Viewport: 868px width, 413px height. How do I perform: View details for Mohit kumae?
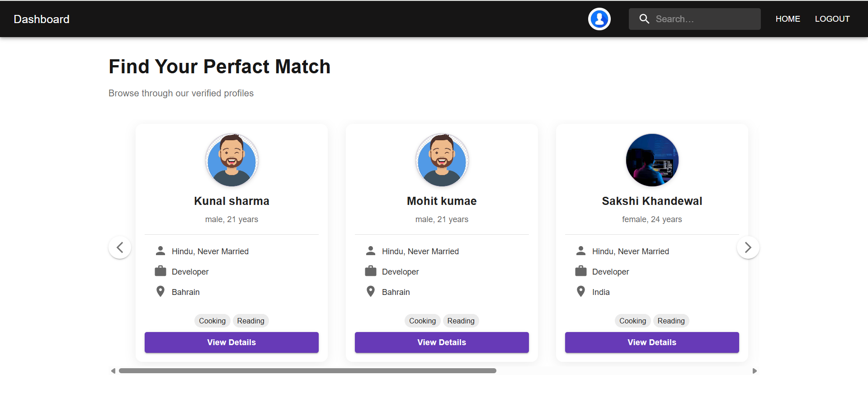442,342
